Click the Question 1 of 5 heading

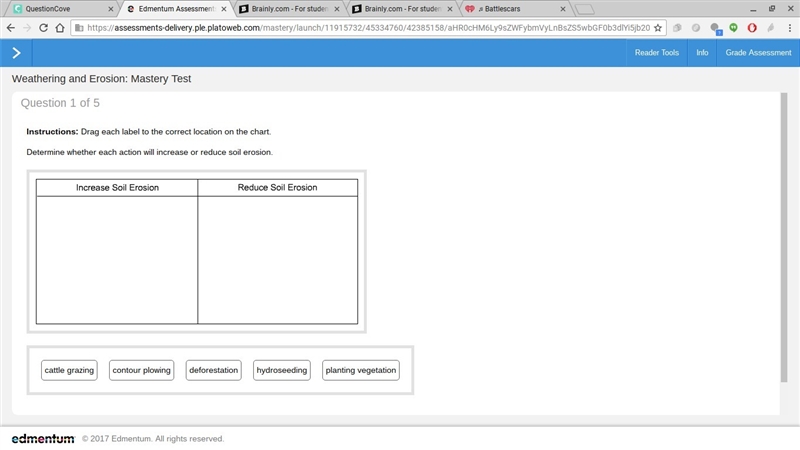click(60, 103)
